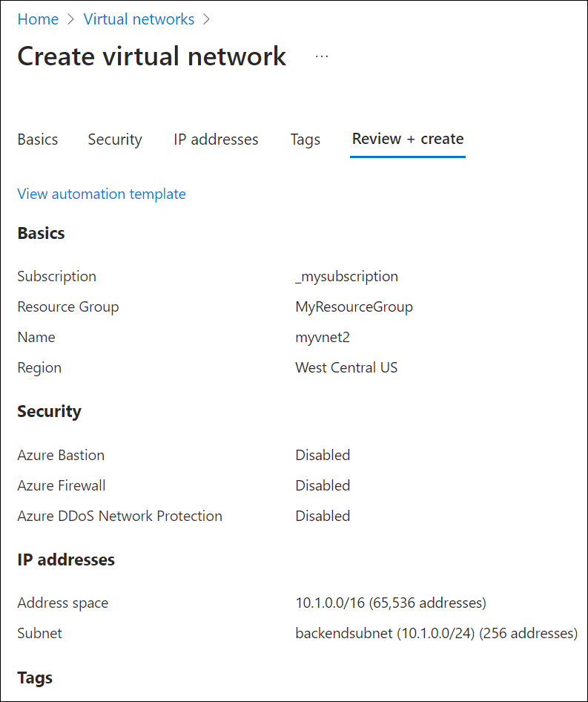The image size is (588, 702).
Task: Click the Azure Firewall Disabled status
Action: [323, 485]
